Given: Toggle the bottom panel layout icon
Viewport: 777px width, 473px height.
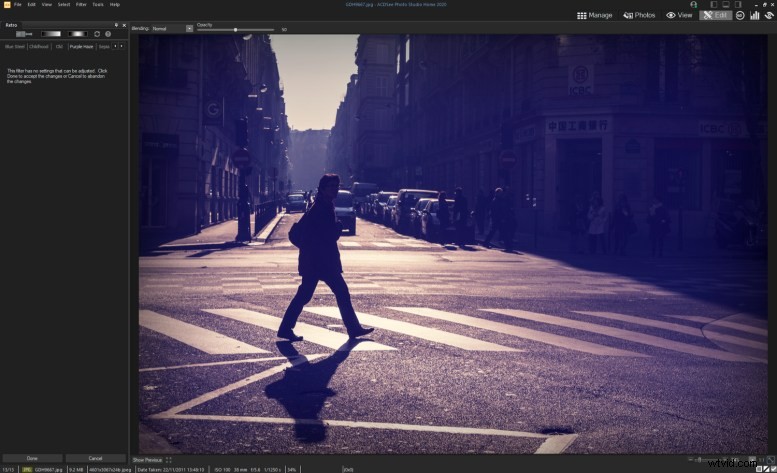Looking at the screenshot, I should click(725, 4).
